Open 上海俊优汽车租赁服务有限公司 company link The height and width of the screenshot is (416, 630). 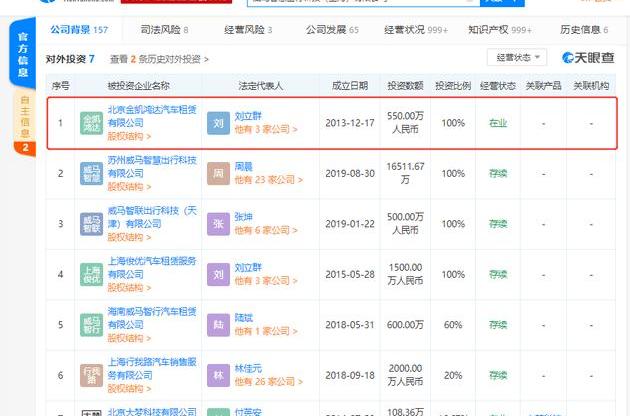pos(152,267)
